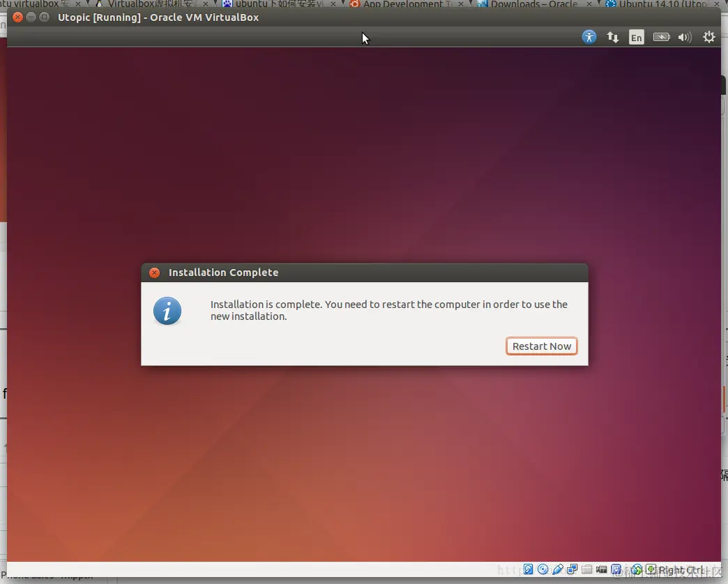Click the USB devices icon in status bar
The width and height of the screenshot is (728, 584).
coord(558,569)
